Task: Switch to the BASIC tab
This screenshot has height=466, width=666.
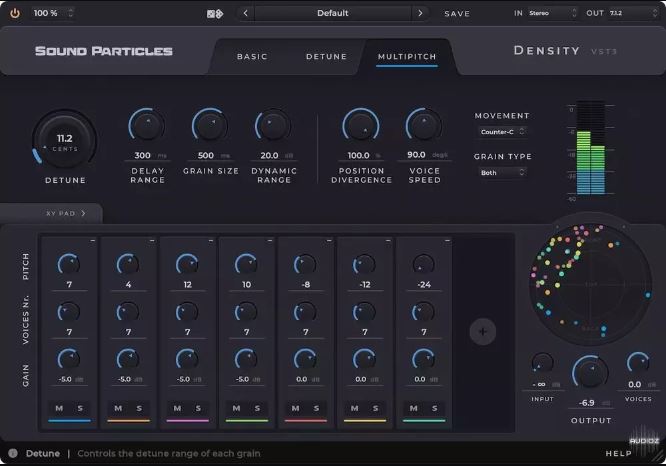Action: pyautogui.click(x=252, y=56)
